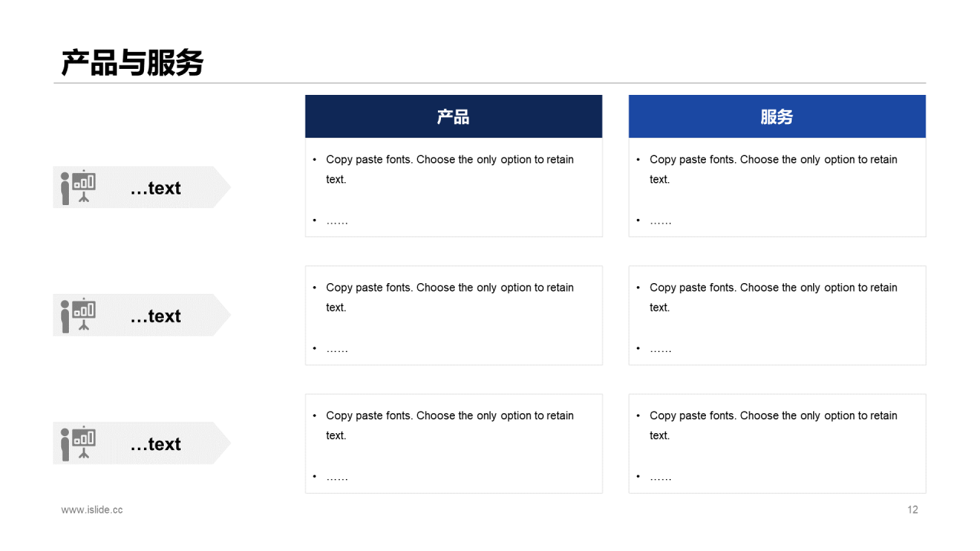Select top text box under 产品

pyautogui.click(x=453, y=187)
